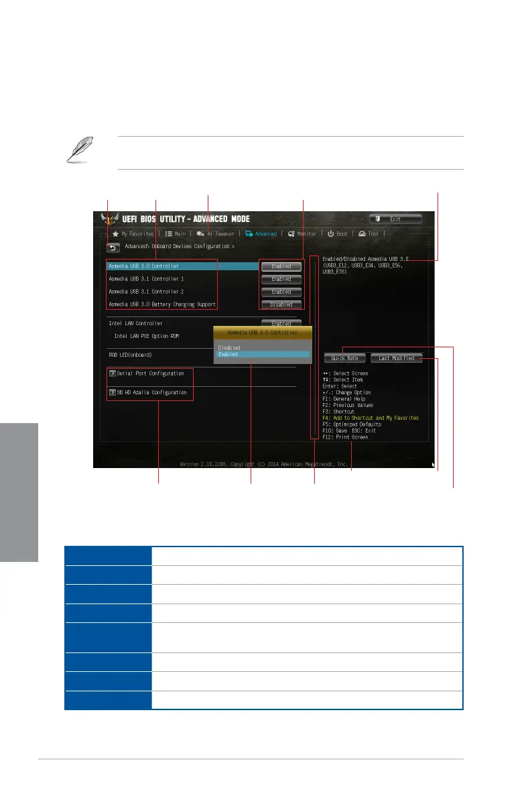
Task: Select the highlighted Asmedia USB 3.0 Controller row
Action: pos(182,266)
